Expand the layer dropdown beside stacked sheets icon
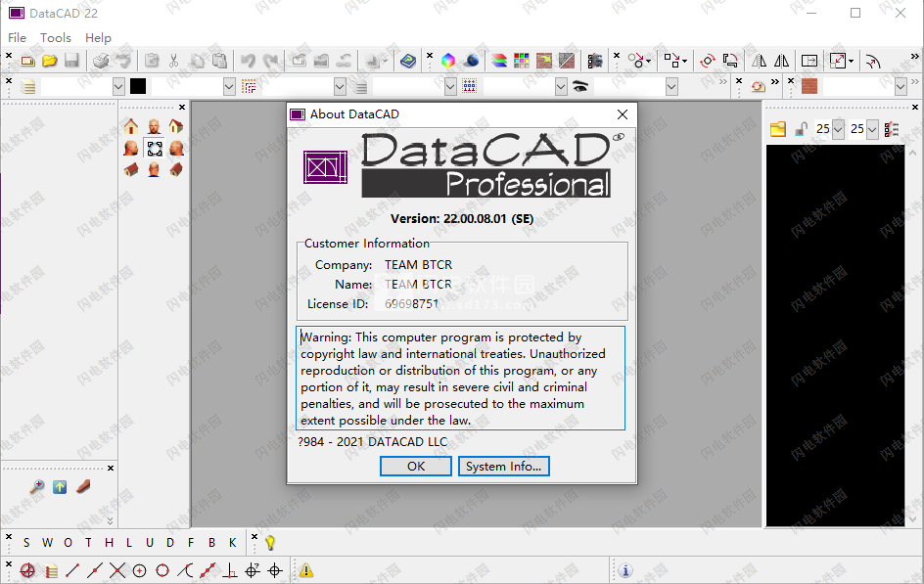Image resolution: width=924 pixels, height=584 pixels. 118,86
